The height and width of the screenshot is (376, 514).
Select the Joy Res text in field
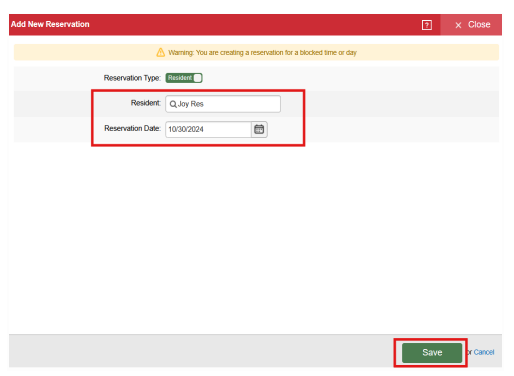pos(190,104)
